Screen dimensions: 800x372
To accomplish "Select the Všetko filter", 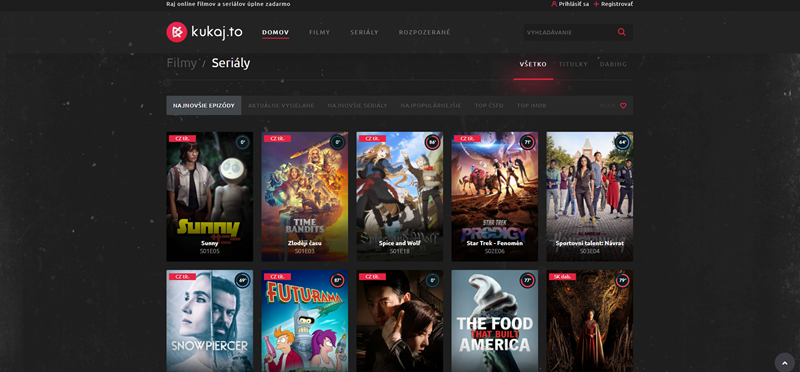I will [533, 64].
